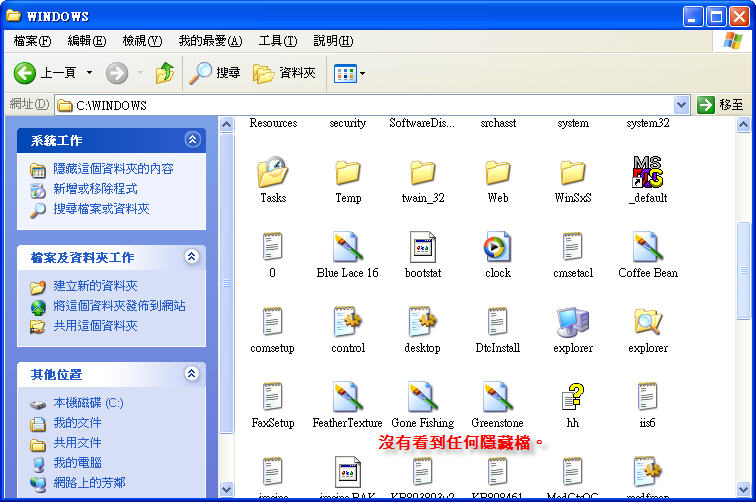Click 搜尋檔案或資料夾 link
Screen dimensions: 756x502
point(101,209)
